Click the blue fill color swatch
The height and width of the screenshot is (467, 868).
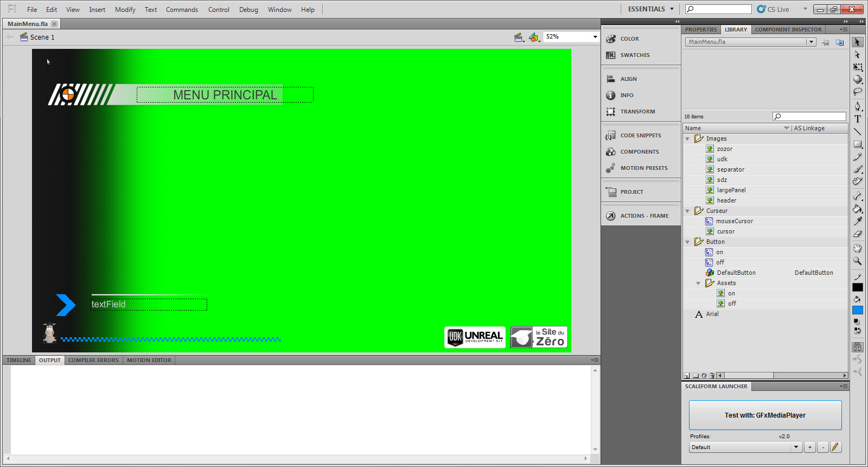[857, 310]
